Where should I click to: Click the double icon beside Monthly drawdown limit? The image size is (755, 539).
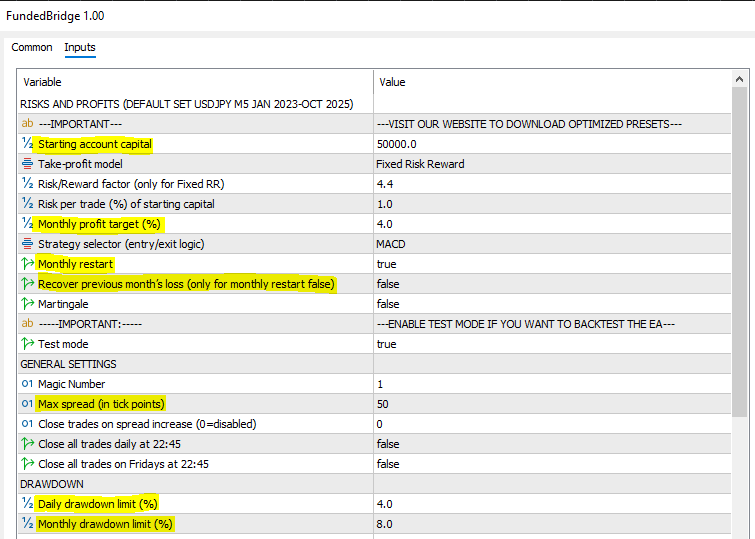[x=27, y=524]
